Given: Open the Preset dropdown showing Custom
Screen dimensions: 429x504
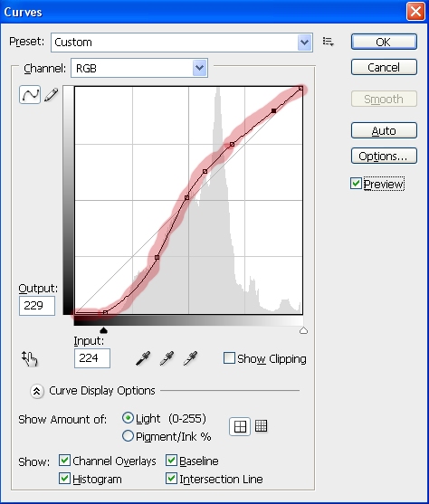Looking at the screenshot, I should point(182,43).
